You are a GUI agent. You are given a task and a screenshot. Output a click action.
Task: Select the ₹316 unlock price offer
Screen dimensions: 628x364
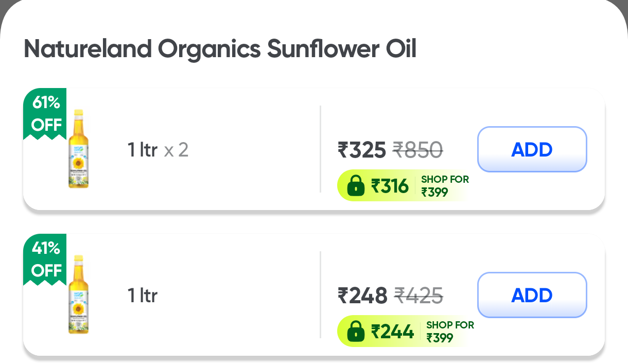[x=390, y=186]
